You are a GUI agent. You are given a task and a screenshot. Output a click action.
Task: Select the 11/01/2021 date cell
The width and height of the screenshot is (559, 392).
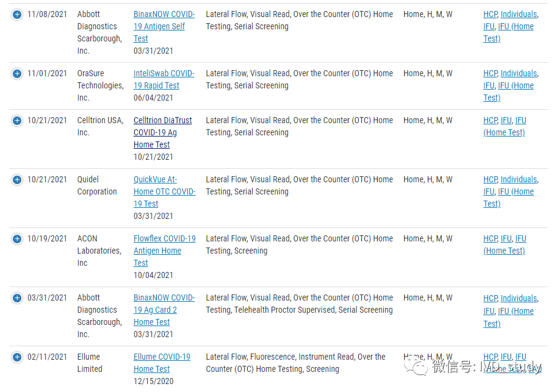point(47,73)
